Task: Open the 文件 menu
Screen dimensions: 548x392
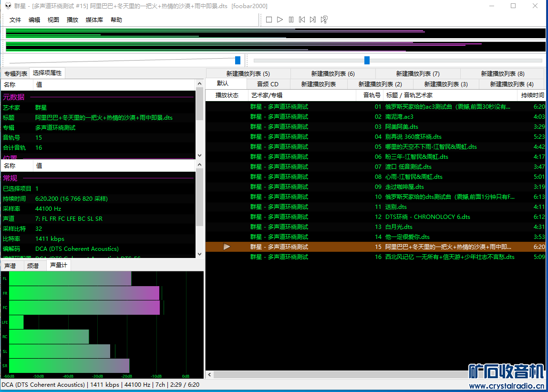Action: coord(15,20)
